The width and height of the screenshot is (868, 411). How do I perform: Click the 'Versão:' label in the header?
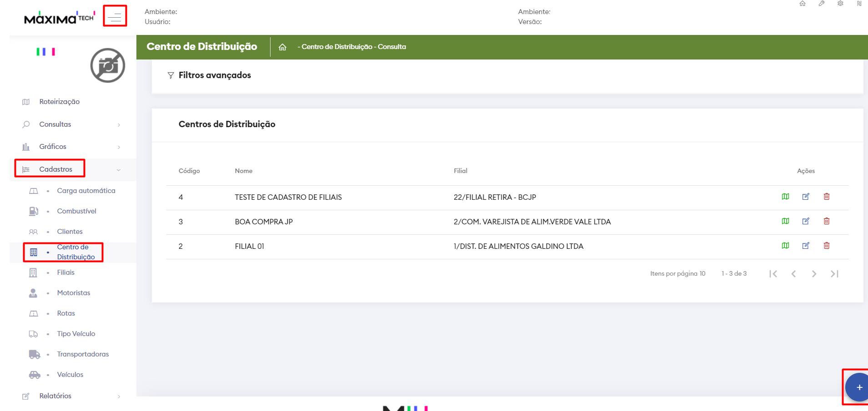click(x=530, y=22)
